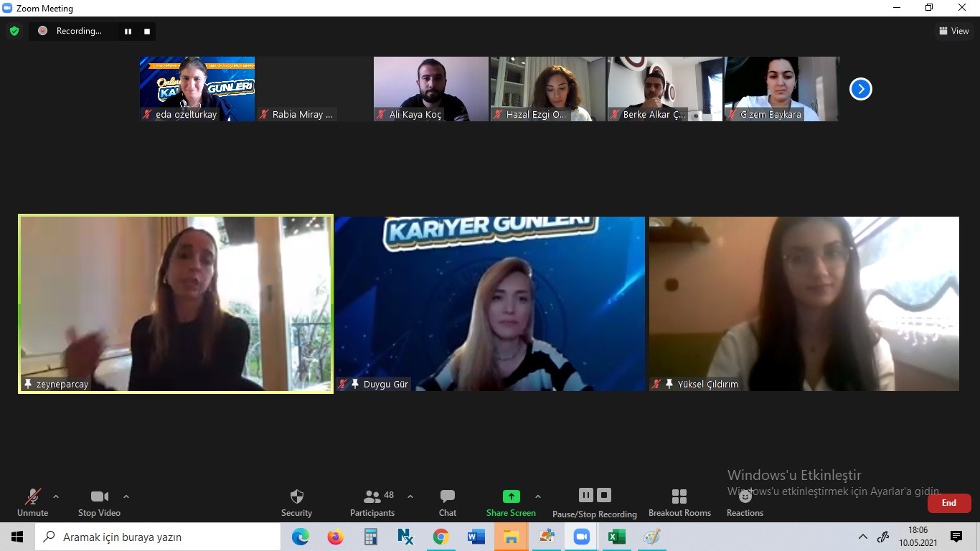
Task: Open the Chat panel
Action: [448, 502]
